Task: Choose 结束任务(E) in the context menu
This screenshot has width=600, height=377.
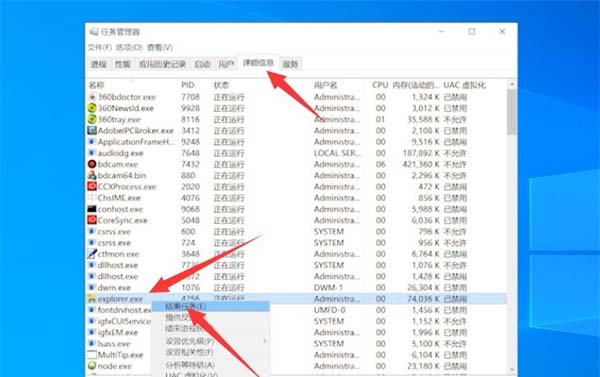Action: tap(210, 306)
